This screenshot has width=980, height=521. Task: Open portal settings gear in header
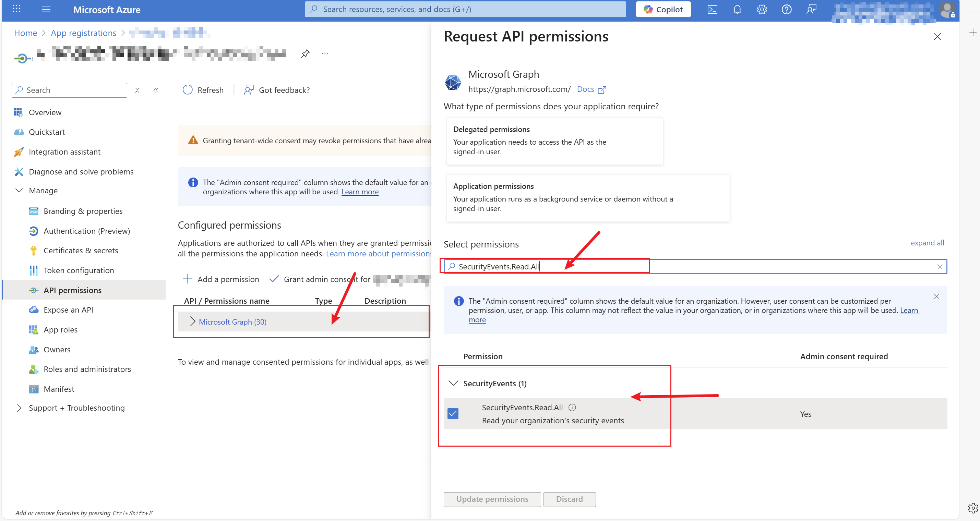762,10
